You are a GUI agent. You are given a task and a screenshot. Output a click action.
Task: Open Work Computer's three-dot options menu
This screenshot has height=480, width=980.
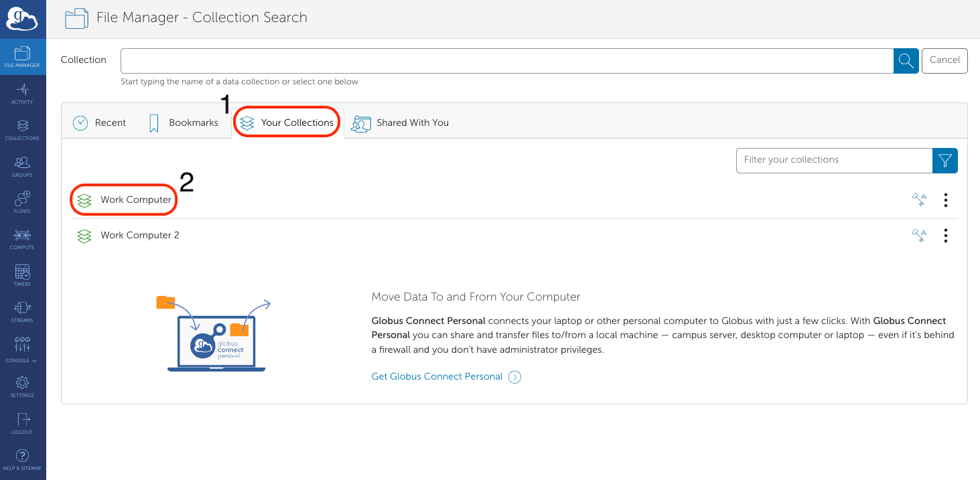tap(945, 199)
